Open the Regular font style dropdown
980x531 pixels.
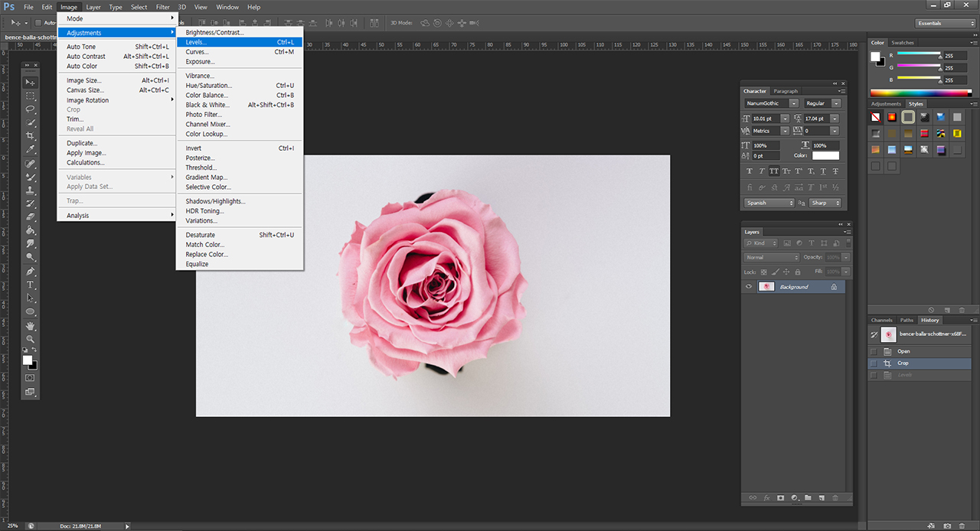[836, 103]
